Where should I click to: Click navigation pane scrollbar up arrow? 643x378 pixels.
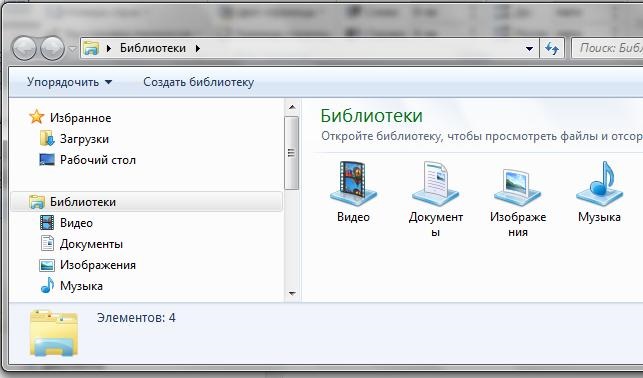click(x=292, y=107)
